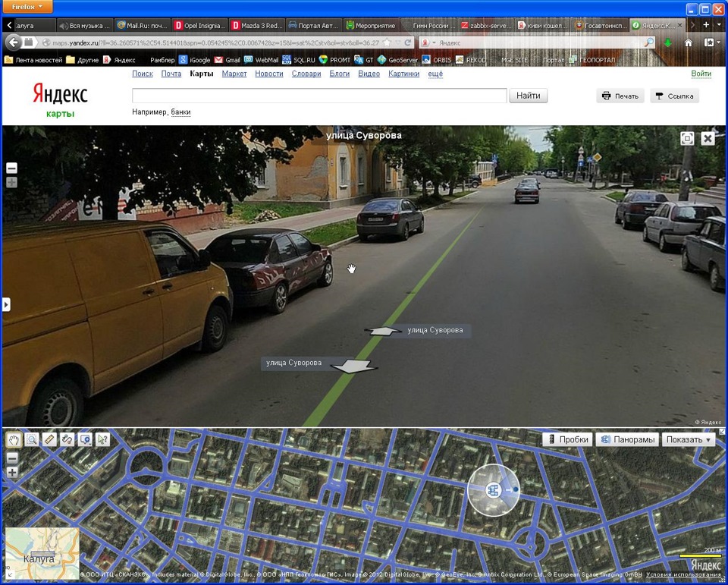Open the bookmarks menu toolbar button
The height and width of the screenshot is (585, 728).
click(x=711, y=42)
